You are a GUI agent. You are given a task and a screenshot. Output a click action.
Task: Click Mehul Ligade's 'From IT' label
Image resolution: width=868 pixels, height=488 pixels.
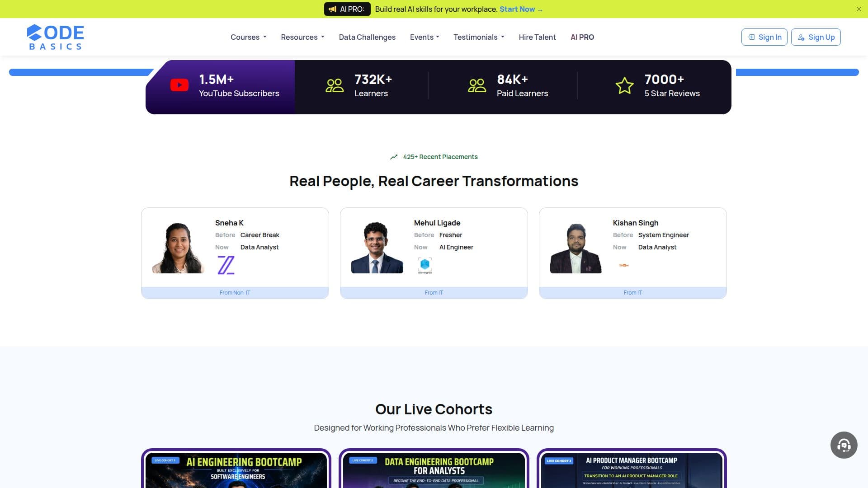434,293
